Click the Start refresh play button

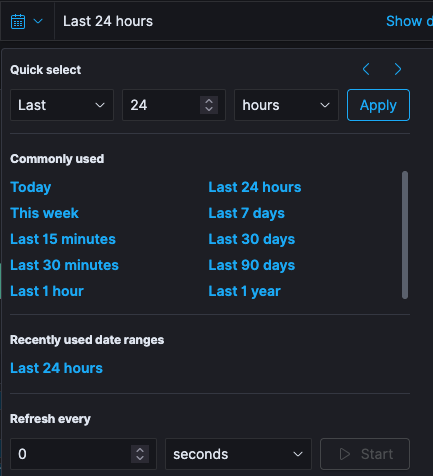365,454
